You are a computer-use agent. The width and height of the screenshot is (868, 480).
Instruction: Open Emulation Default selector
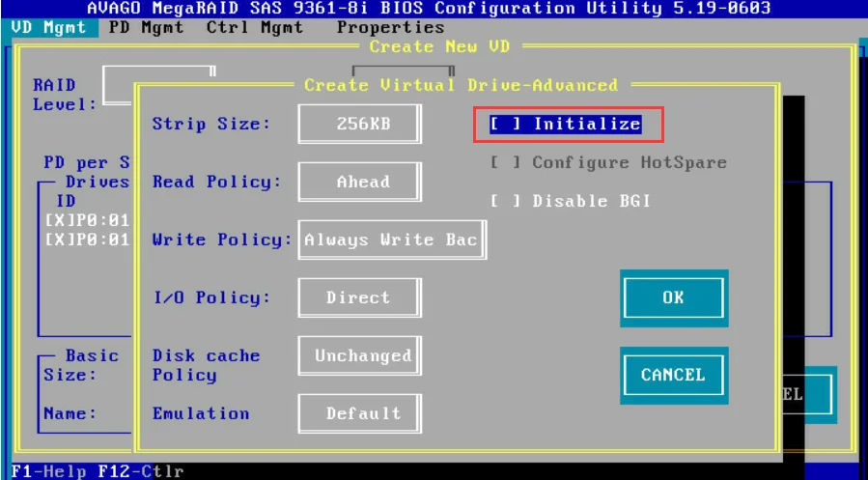360,413
